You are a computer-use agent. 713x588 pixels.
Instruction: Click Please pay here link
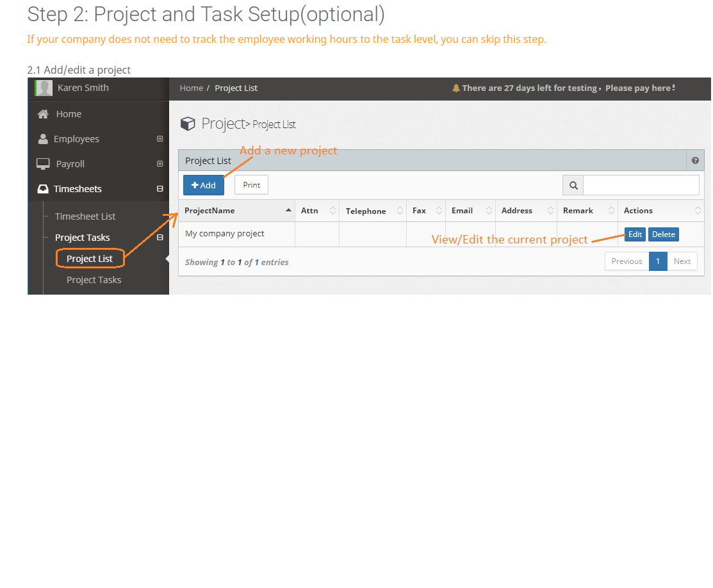(640, 88)
